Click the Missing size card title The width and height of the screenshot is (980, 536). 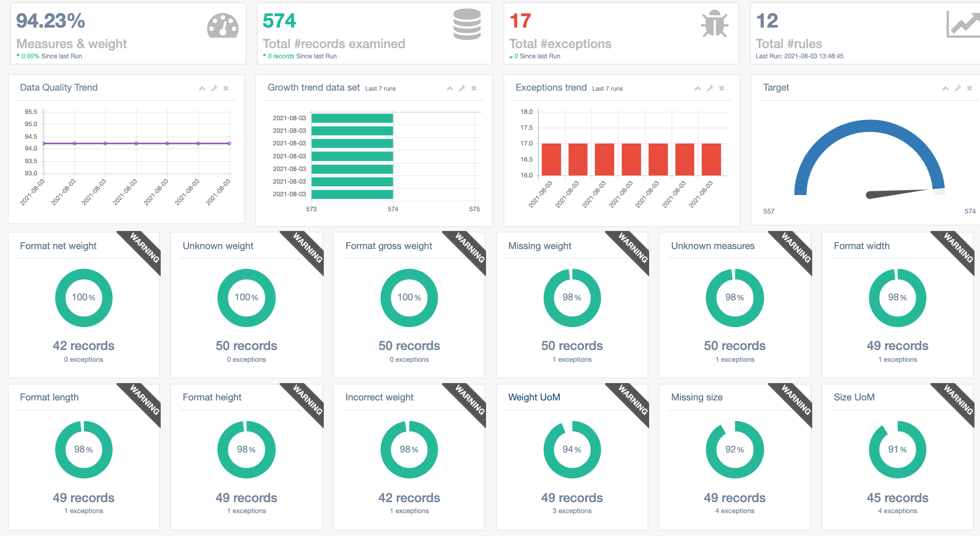pos(697,397)
